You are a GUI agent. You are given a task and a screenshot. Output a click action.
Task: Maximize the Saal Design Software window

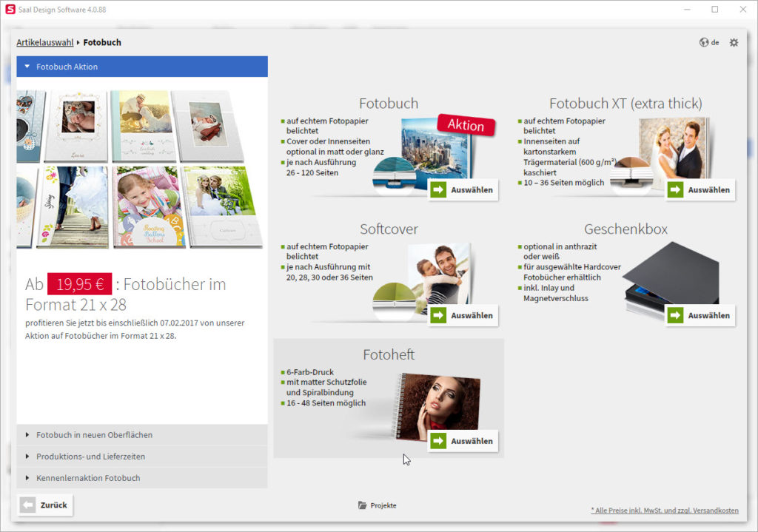tap(715, 9)
